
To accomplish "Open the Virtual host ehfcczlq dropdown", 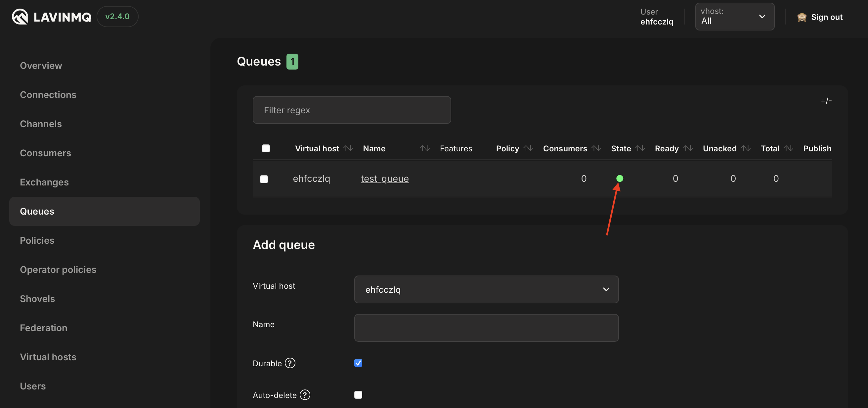I will [x=486, y=289].
